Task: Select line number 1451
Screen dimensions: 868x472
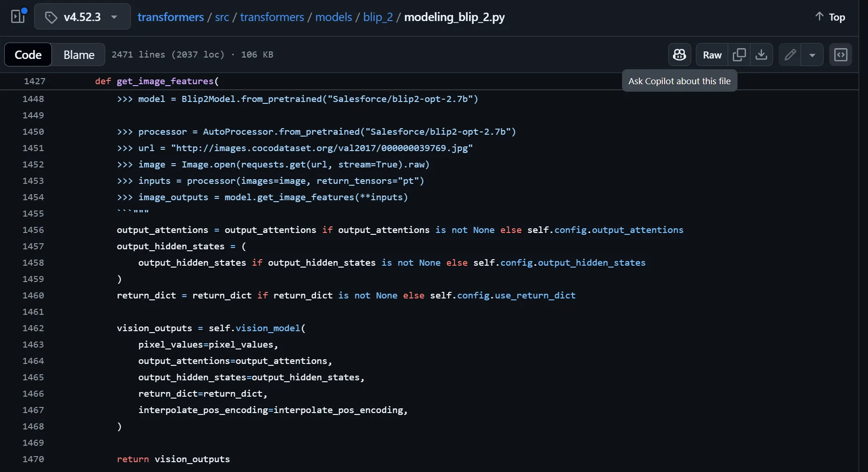Action: [33, 148]
